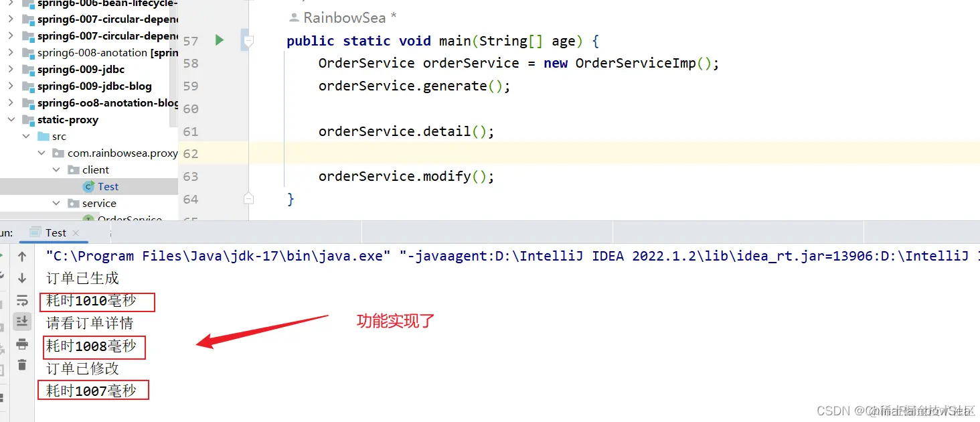Click the Test class icon in tree
980x422 pixels.
point(88,187)
